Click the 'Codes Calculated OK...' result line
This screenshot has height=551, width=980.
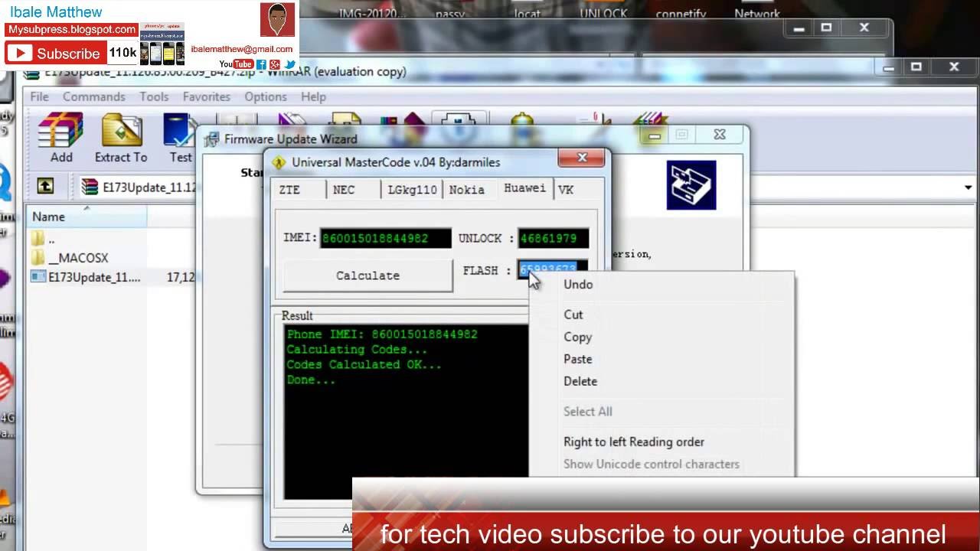point(364,365)
